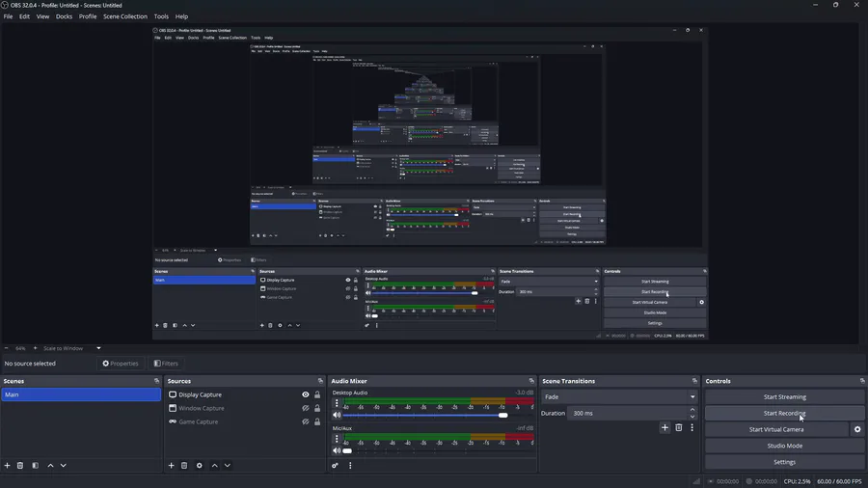Viewport: 868px width, 488px height.
Task: Mute Desktop Audio speaker icon
Action: click(x=337, y=415)
